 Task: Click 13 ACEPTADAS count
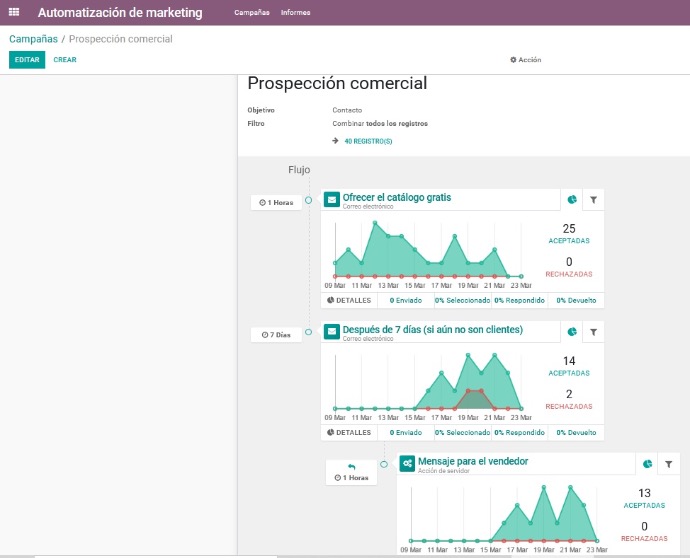coord(644,498)
